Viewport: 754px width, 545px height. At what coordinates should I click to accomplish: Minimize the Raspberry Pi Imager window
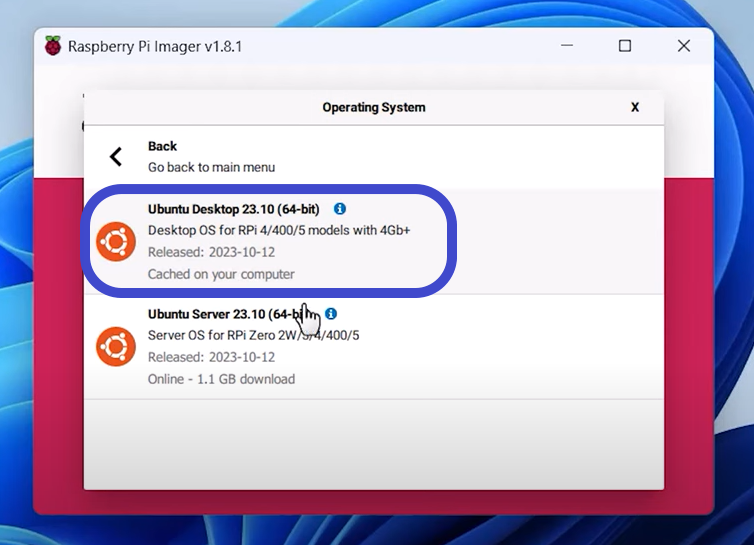[567, 46]
